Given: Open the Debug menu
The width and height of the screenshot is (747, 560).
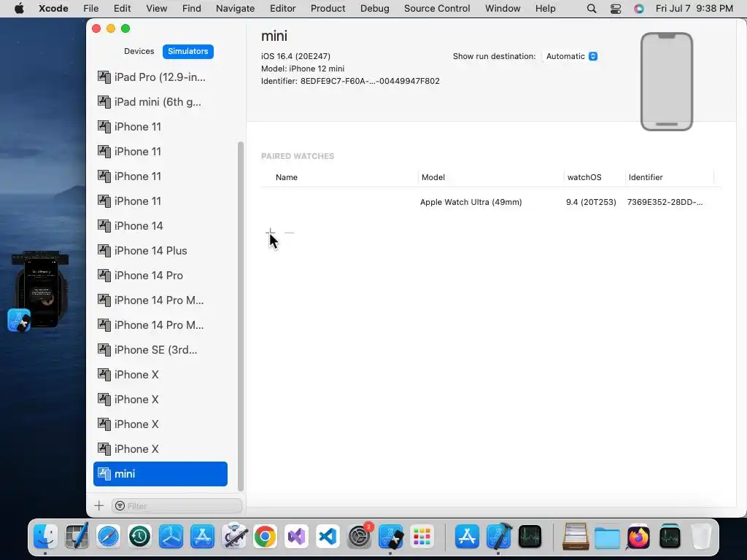Looking at the screenshot, I should (x=374, y=9).
